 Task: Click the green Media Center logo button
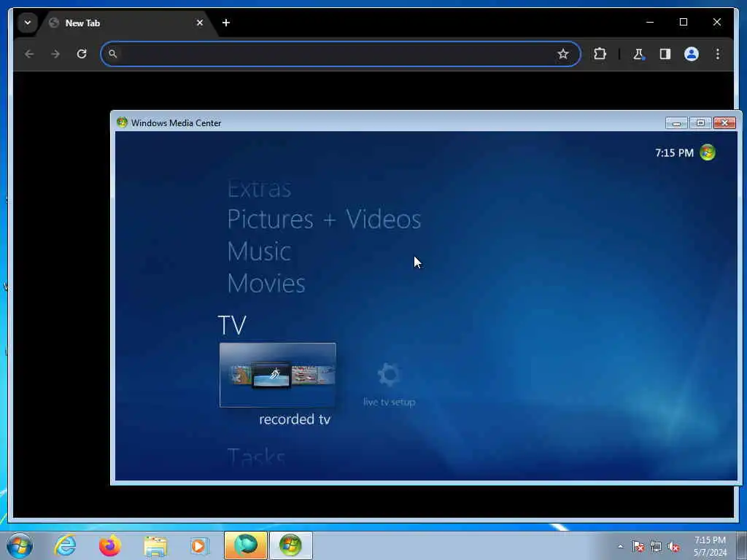coord(708,152)
